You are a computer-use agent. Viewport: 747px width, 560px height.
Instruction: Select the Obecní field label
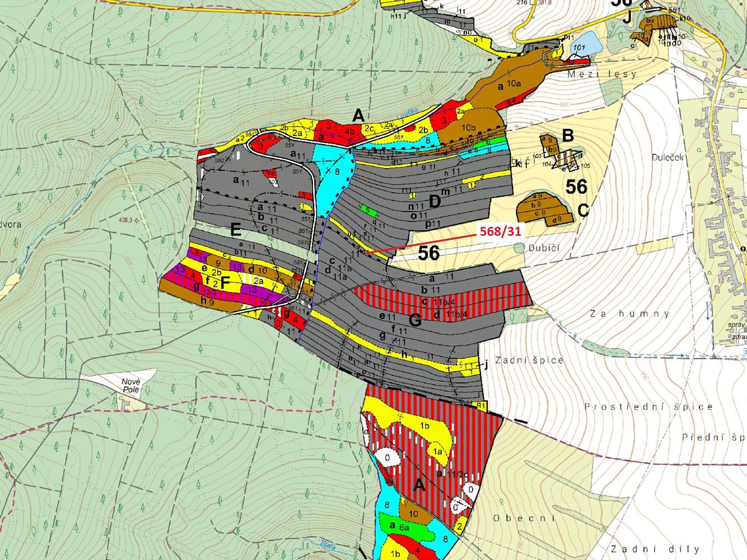point(524,518)
